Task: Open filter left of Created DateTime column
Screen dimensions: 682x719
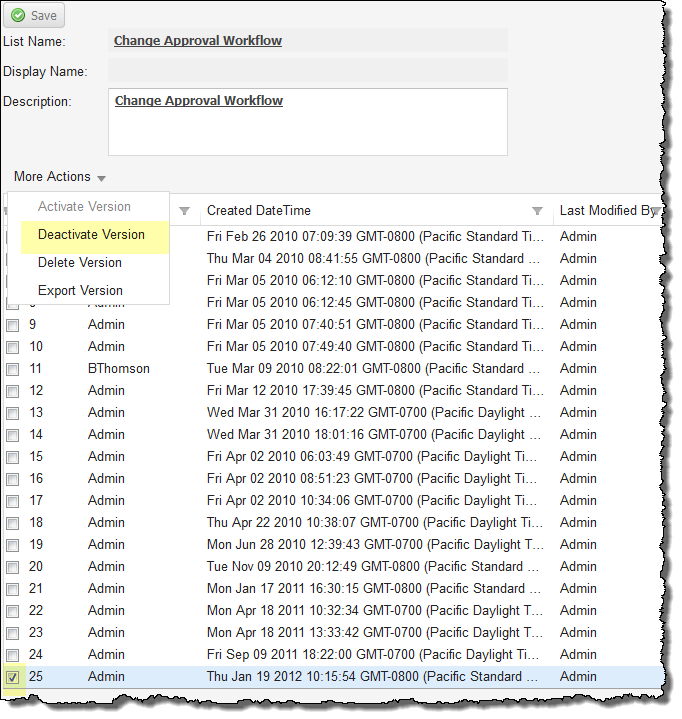Action: coord(184,210)
